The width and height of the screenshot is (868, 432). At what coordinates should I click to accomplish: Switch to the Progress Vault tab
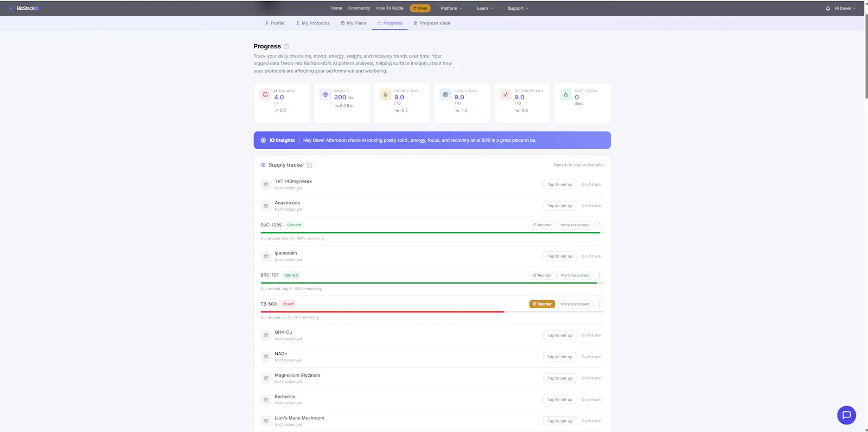(432, 23)
